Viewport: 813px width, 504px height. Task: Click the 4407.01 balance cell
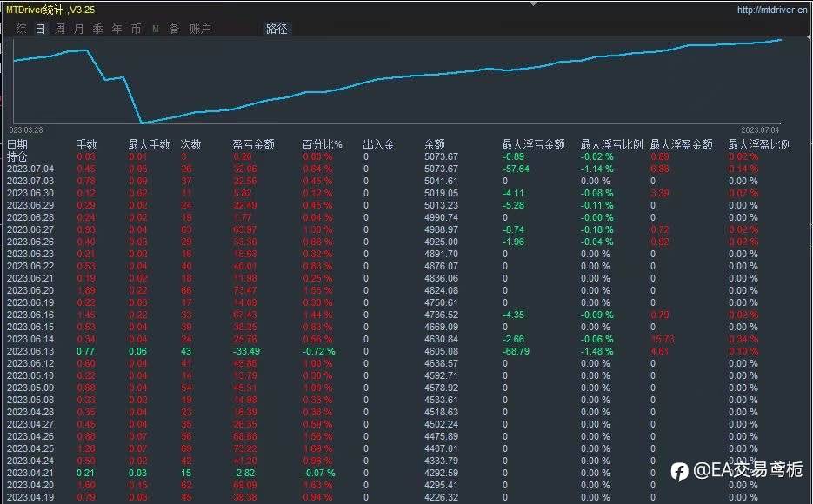(441, 448)
